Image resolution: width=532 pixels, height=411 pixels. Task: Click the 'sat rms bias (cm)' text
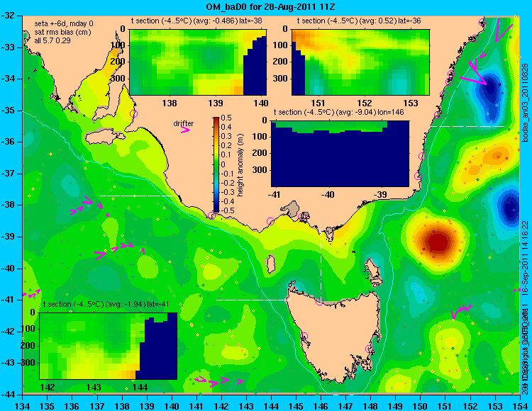62,32
